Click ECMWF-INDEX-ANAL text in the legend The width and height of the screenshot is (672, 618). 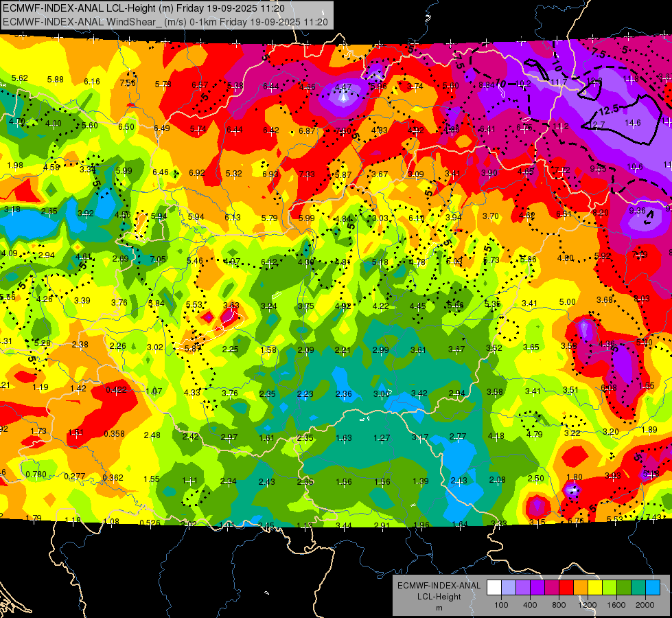439,586
